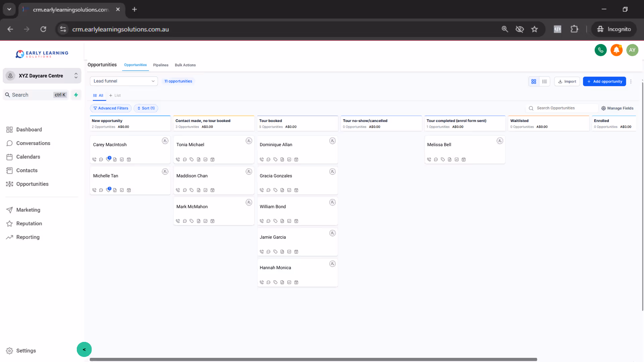Screen dimensions: 644x362
Task: Open the orange notifications bell
Action: point(616,50)
